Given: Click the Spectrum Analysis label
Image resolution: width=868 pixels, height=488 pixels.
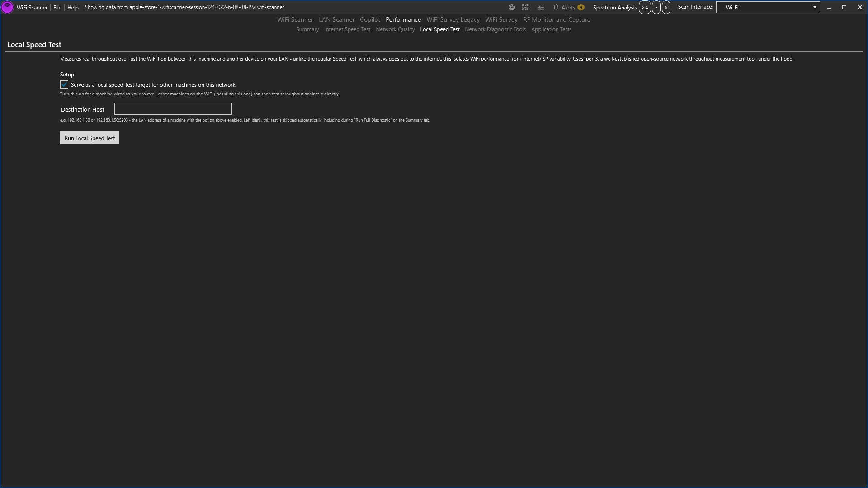Looking at the screenshot, I should pos(614,7).
